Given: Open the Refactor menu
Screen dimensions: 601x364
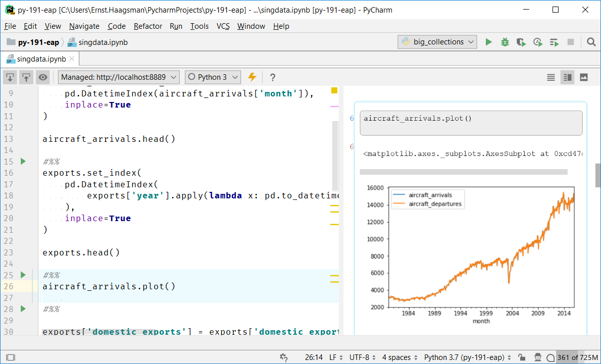Looking at the screenshot, I should point(147,26).
